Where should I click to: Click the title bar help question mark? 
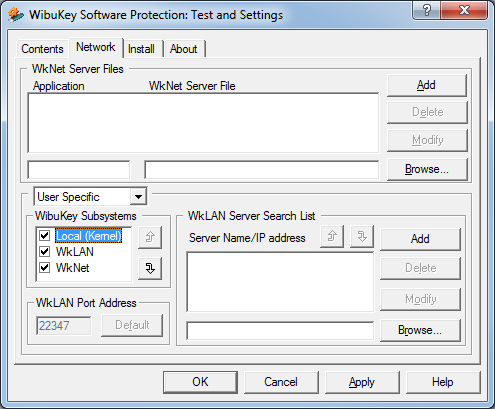tap(426, 10)
